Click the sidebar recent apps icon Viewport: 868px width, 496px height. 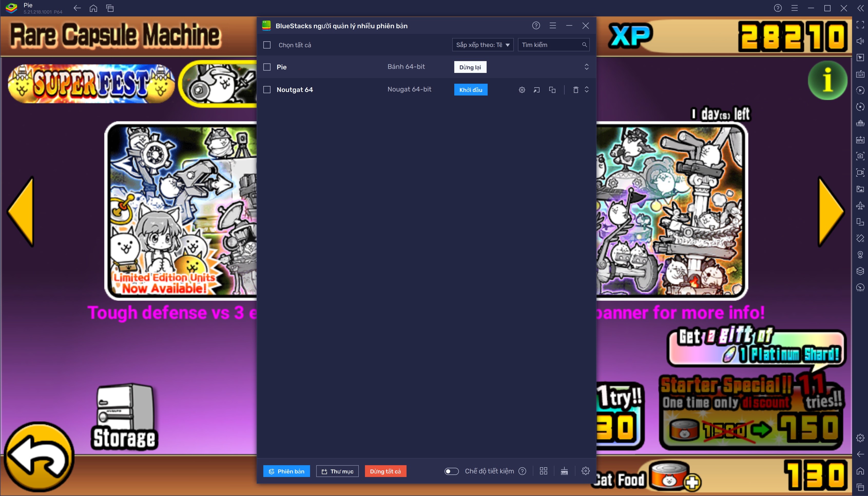tap(860, 487)
